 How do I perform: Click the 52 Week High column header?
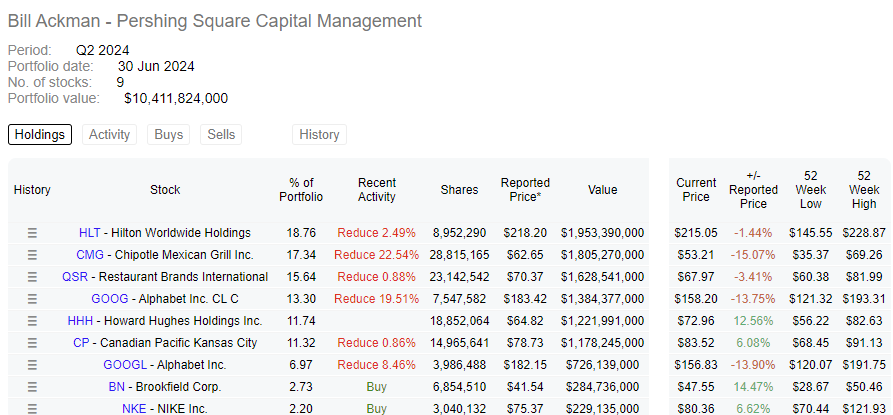864,190
